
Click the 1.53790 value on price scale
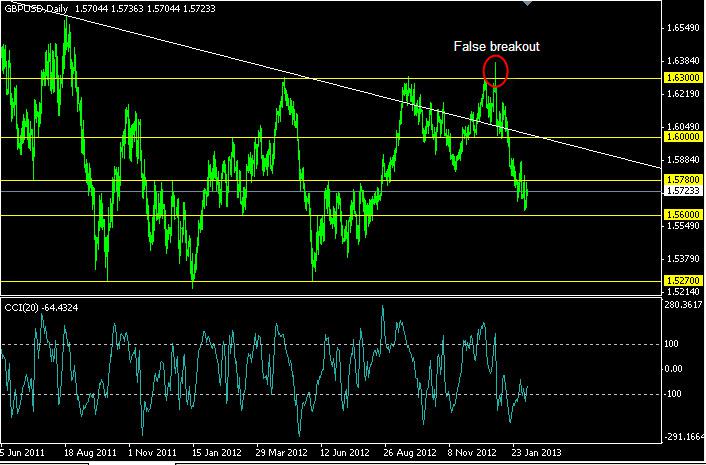coord(683,259)
